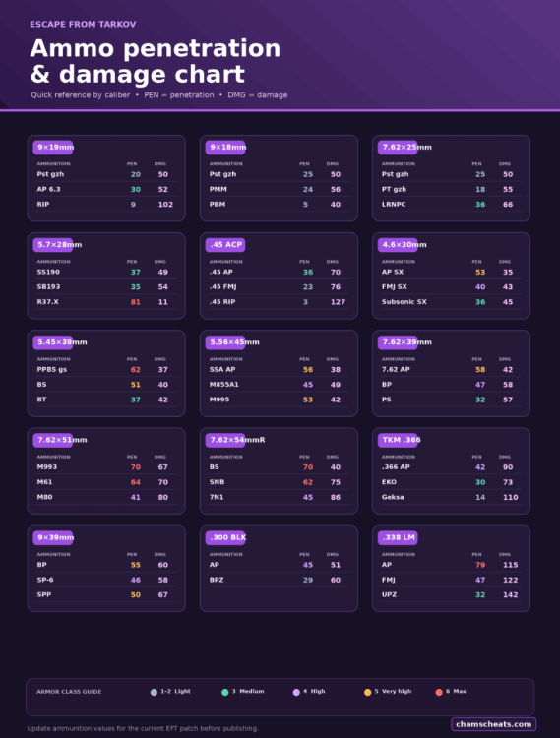Click the ESCAPE FROM TARKOV heading
This screenshot has height=738, width=560.
pyautogui.click(x=84, y=24)
